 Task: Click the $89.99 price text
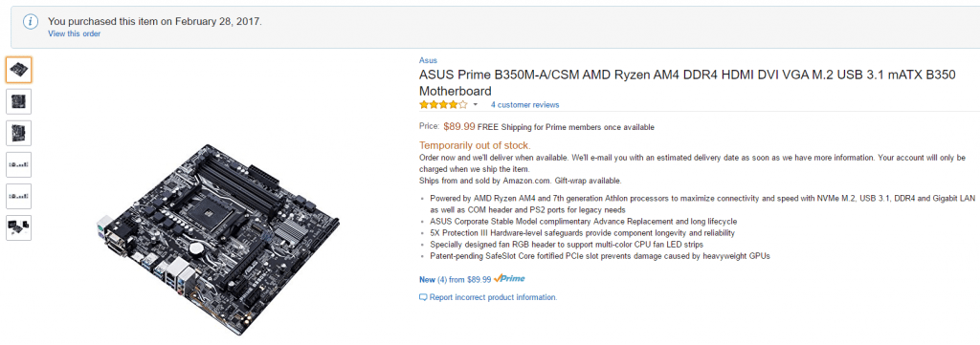point(458,127)
